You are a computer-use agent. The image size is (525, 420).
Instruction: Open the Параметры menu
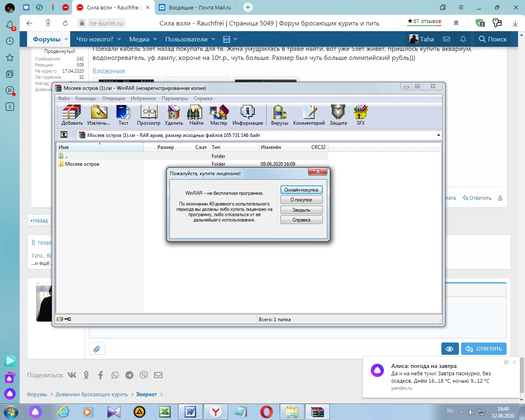click(x=175, y=98)
